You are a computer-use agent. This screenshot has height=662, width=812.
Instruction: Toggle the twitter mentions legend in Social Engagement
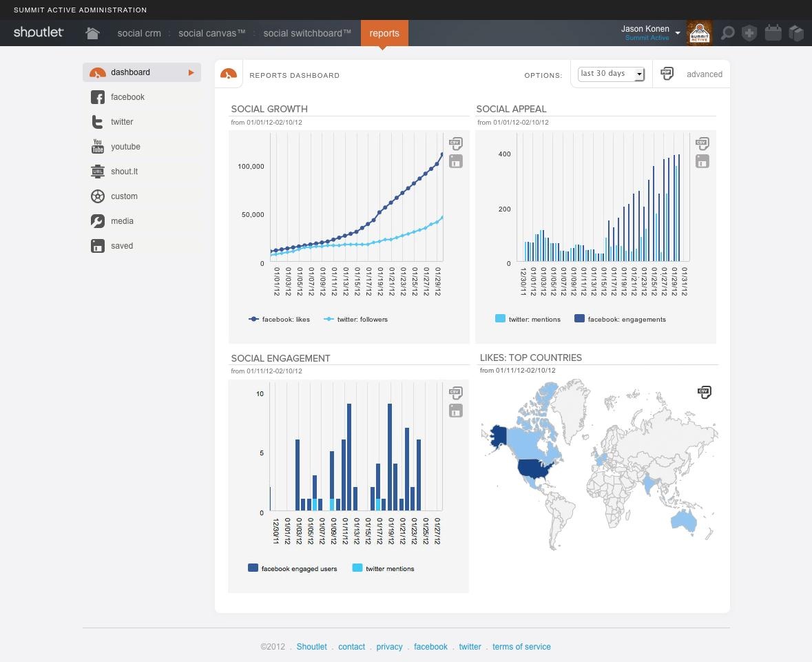coord(383,568)
